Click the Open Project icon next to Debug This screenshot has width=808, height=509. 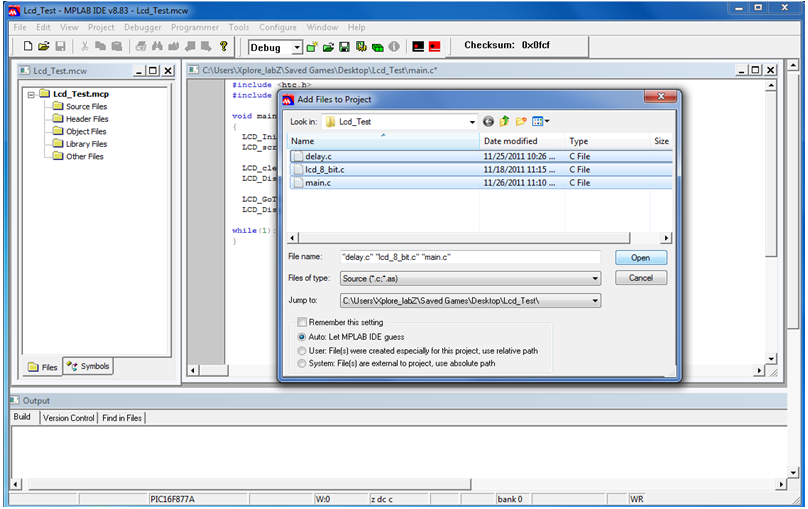tap(328, 47)
